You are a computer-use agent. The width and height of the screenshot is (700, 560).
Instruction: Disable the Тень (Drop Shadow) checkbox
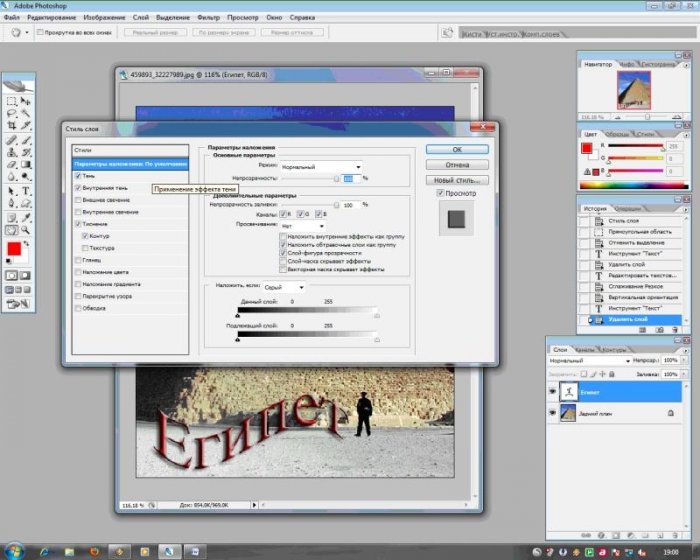tap(78, 175)
